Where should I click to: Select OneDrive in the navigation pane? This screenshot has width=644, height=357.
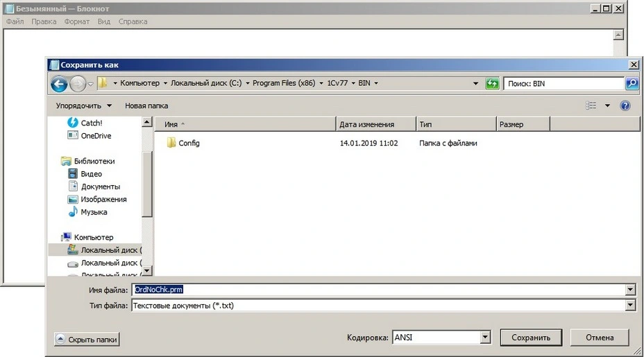(96, 136)
